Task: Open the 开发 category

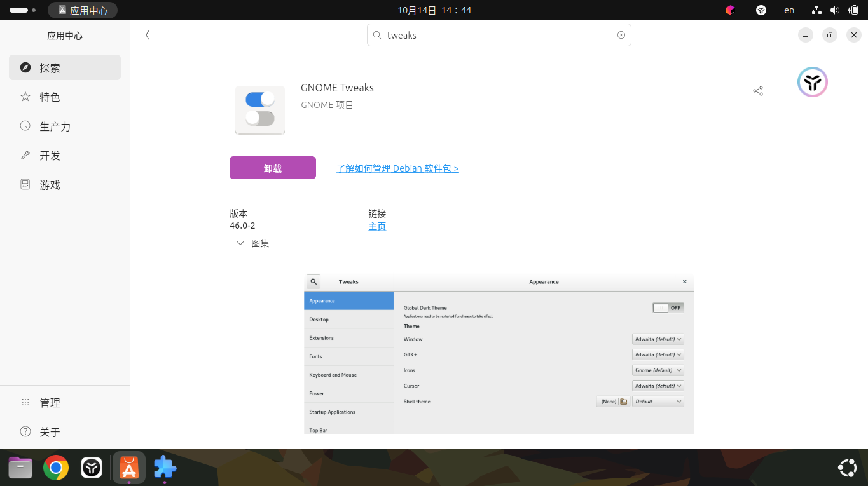Action: pyautogui.click(x=65, y=155)
